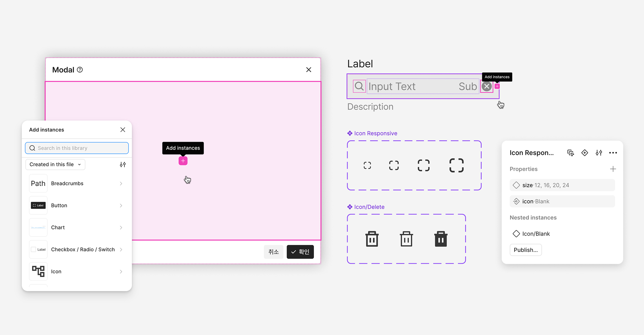Viewport: 644px width, 335px height.
Task: Open the Button component category
Action: click(x=76, y=205)
